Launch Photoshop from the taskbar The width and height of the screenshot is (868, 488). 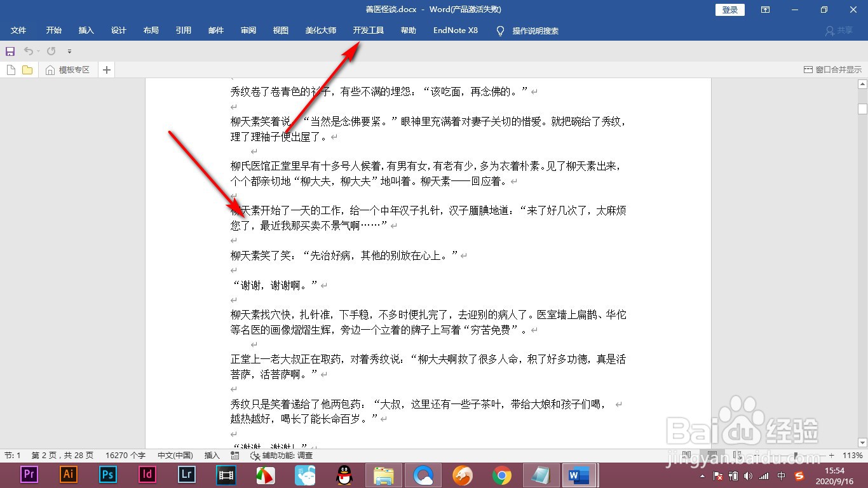(x=107, y=475)
